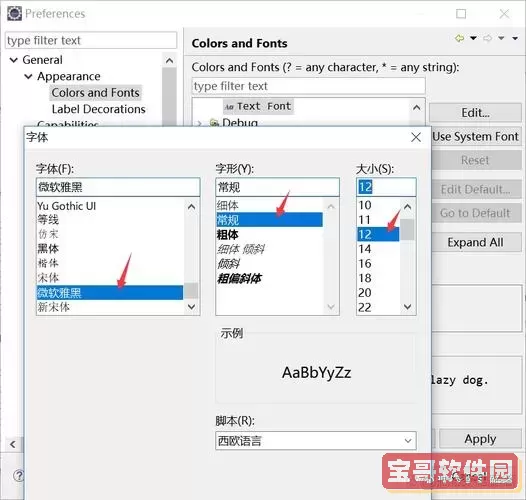Select Text Font in the fonts tree
526x500 pixels.
(258, 106)
